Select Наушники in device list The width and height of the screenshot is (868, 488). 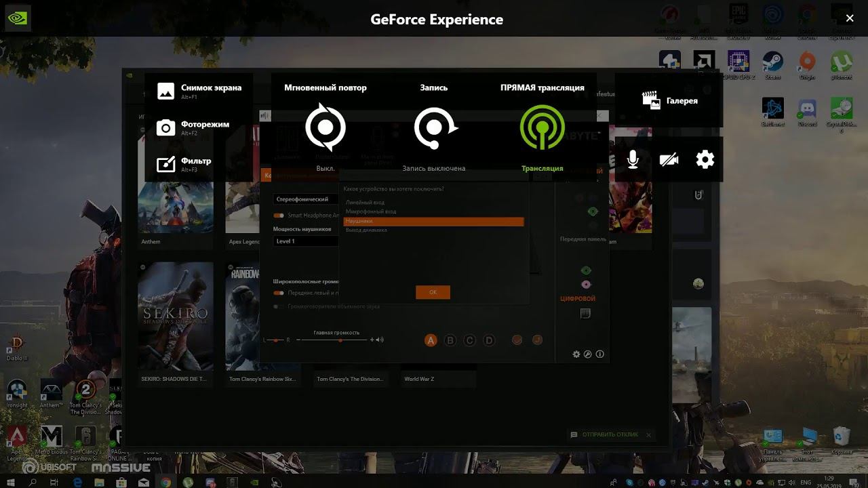pyautogui.click(x=434, y=221)
